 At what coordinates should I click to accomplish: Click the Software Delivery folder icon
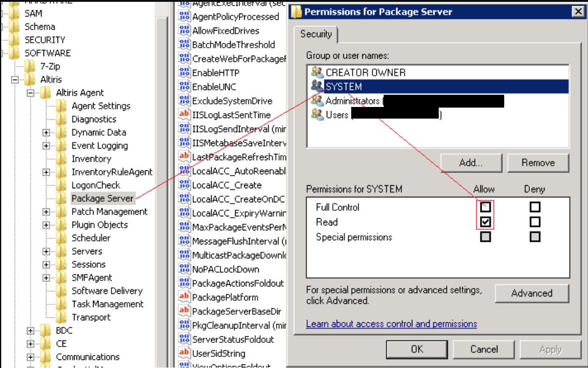point(62,291)
